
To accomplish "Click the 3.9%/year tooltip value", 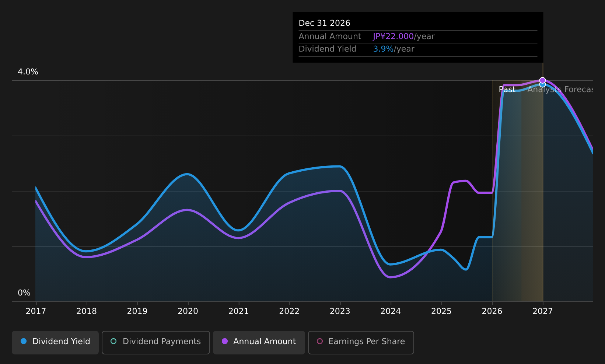I will coord(394,49).
